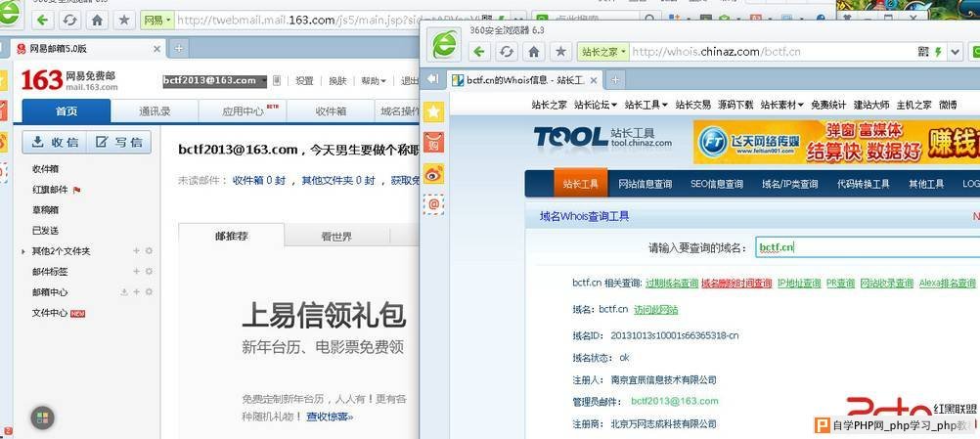The height and width of the screenshot is (439, 980).
Task: Open the home page in the 163 mail window
Action: [x=97, y=20]
